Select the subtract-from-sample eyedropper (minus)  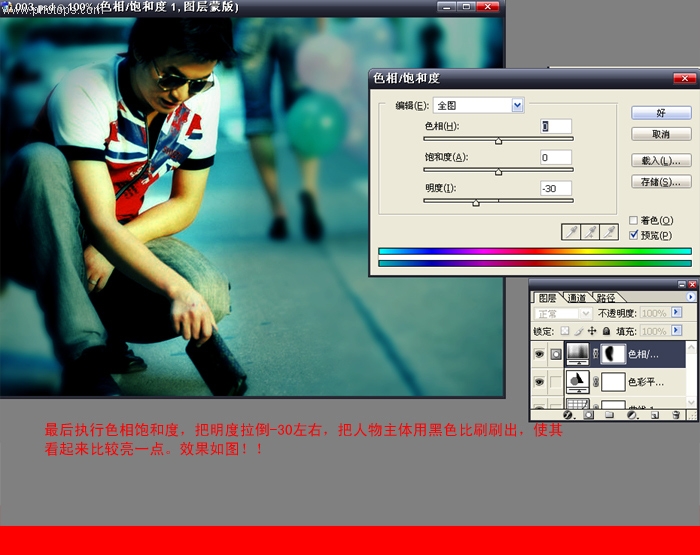coord(609,232)
